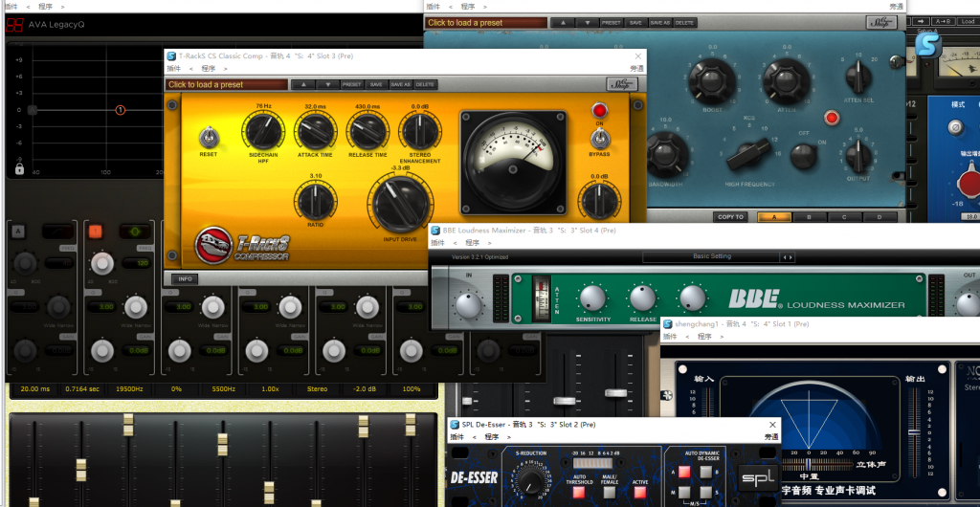Click the Custom Shop button in Classic Comp
Screen dimensions: 980x507
621,84
